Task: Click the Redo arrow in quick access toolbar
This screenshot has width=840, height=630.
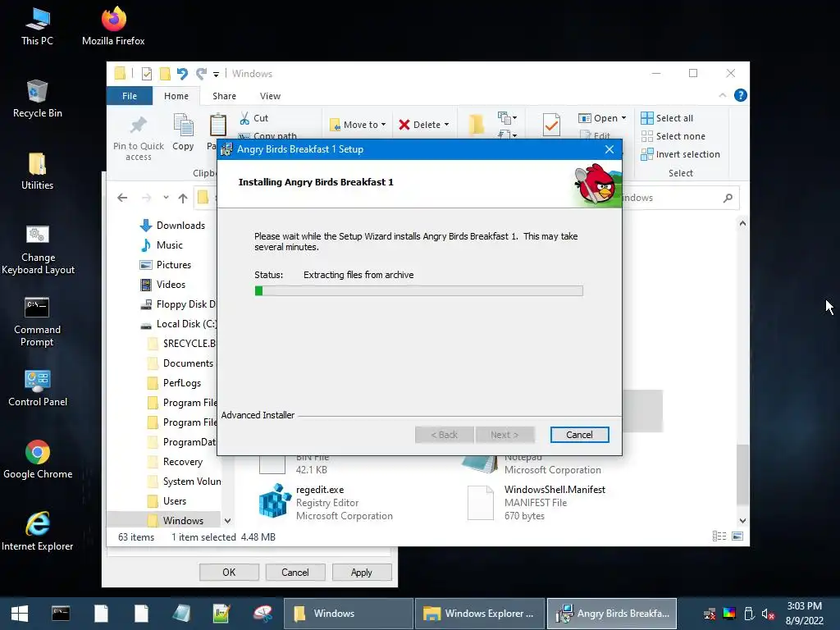Action: (x=201, y=73)
